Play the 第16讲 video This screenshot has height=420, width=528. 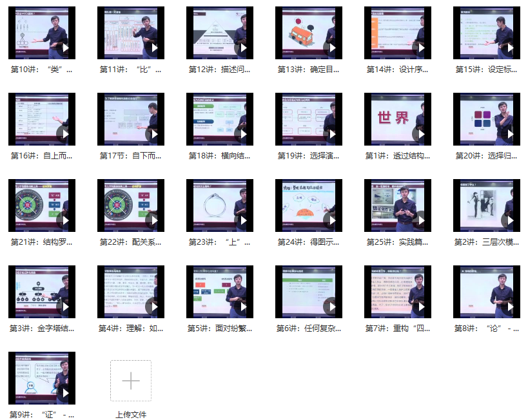pyautogui.click(x=64, y=134)
